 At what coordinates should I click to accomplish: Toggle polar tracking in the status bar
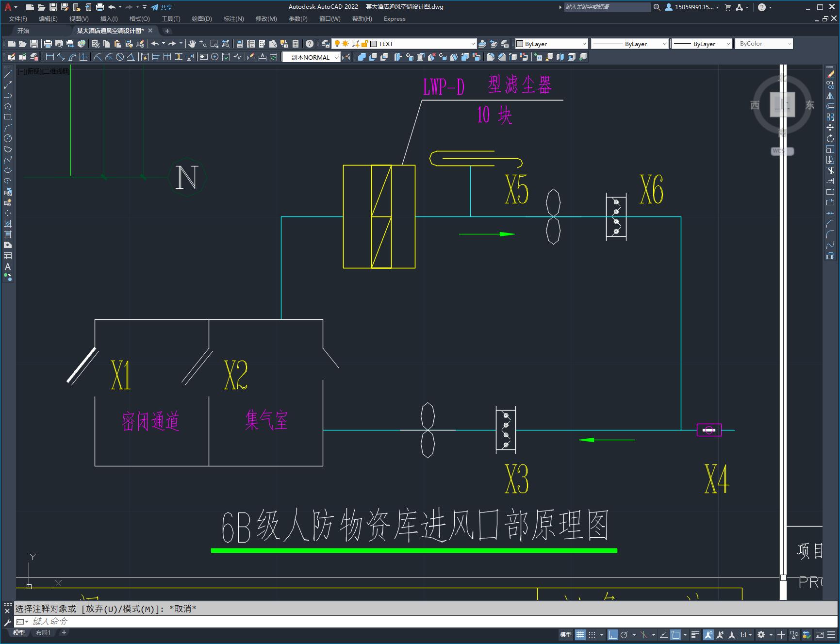(625, 634)
